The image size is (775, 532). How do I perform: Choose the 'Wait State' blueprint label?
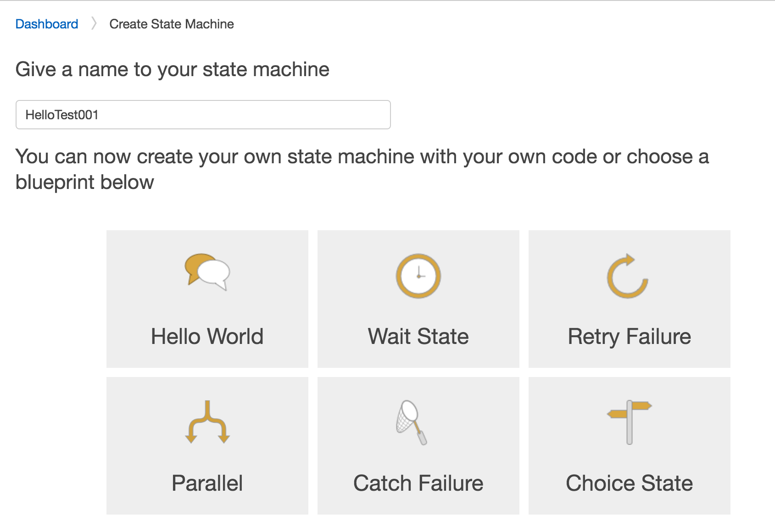[x=418, y=337]
